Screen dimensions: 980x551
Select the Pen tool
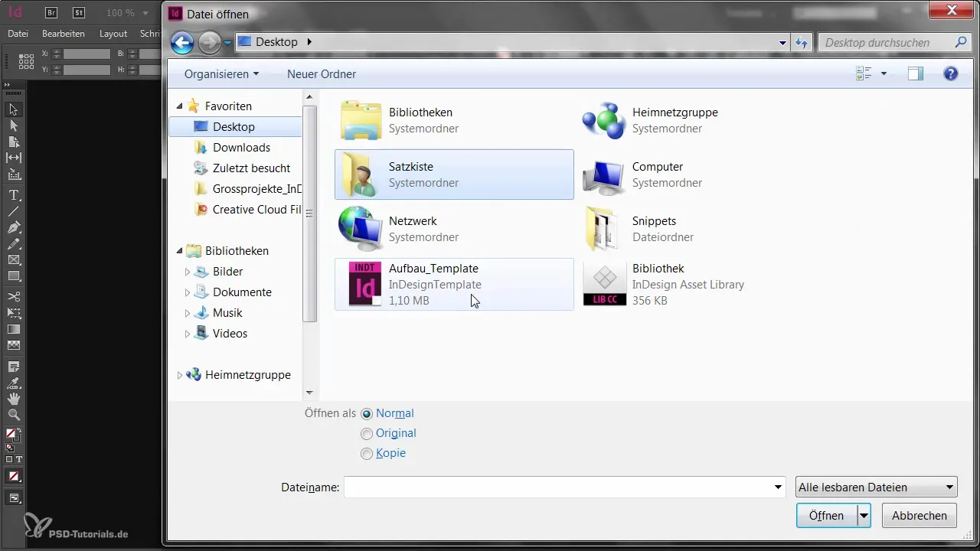(x=14, y=228)
